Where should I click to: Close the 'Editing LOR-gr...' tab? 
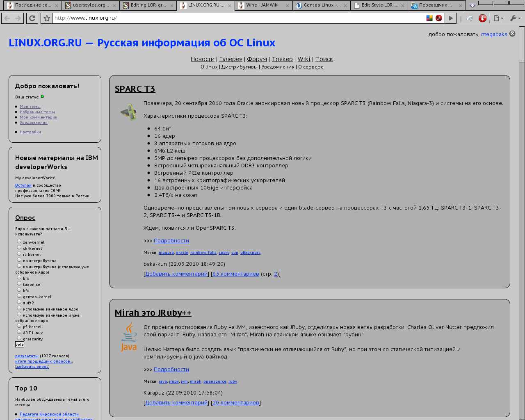coord(172,5)
